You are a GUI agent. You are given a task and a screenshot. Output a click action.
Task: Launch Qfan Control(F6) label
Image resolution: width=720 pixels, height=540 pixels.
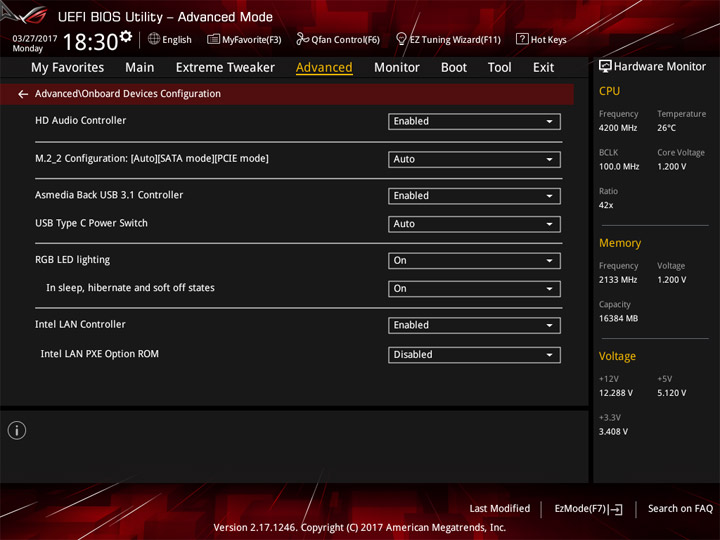345,40
